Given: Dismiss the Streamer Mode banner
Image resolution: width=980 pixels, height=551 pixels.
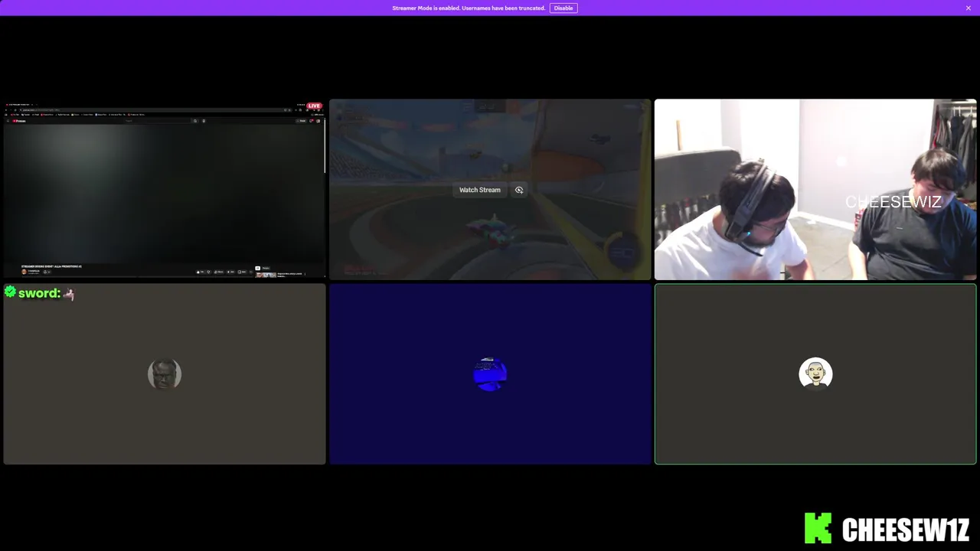Looking at the screenshot, I should pyautogui.click(x=968, y=8).
